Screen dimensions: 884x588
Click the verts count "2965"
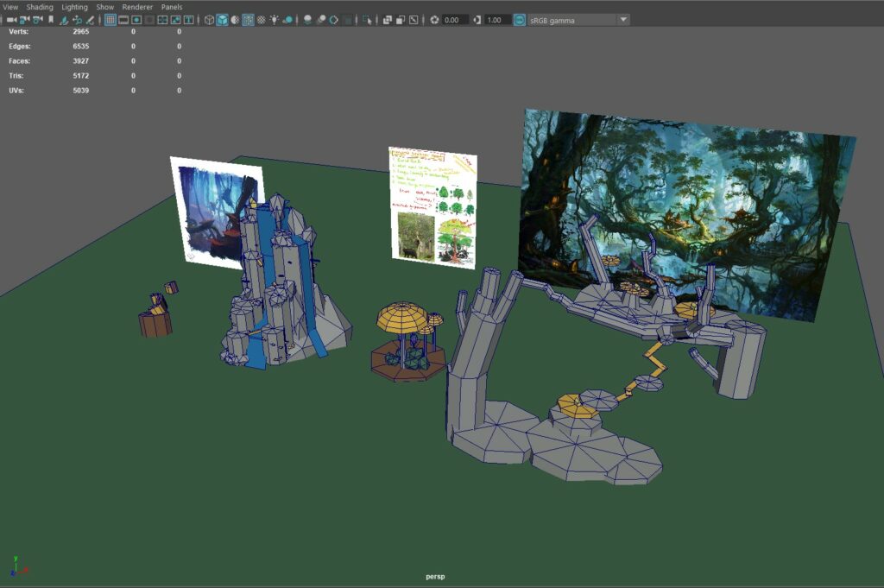click(80, 32)
